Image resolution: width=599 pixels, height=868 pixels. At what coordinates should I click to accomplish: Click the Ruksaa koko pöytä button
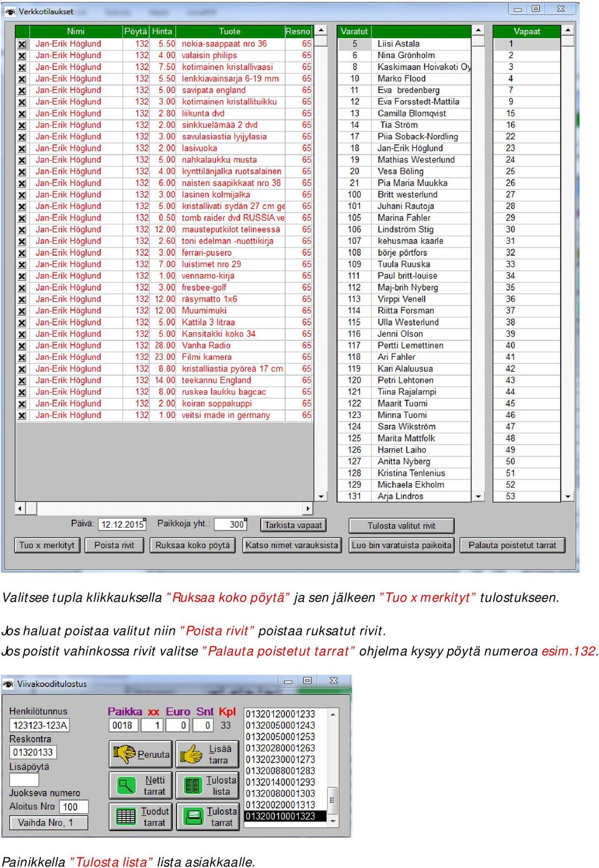(x=193, y=545)
